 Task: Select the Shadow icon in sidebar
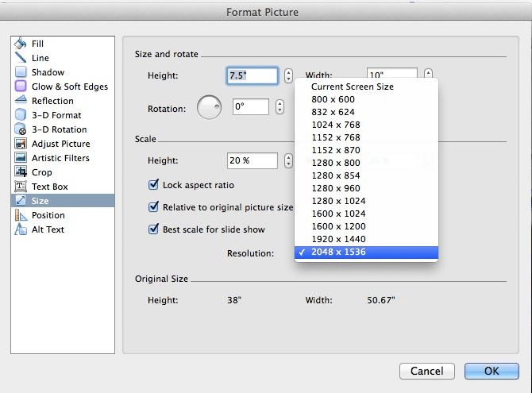[21, 72]
